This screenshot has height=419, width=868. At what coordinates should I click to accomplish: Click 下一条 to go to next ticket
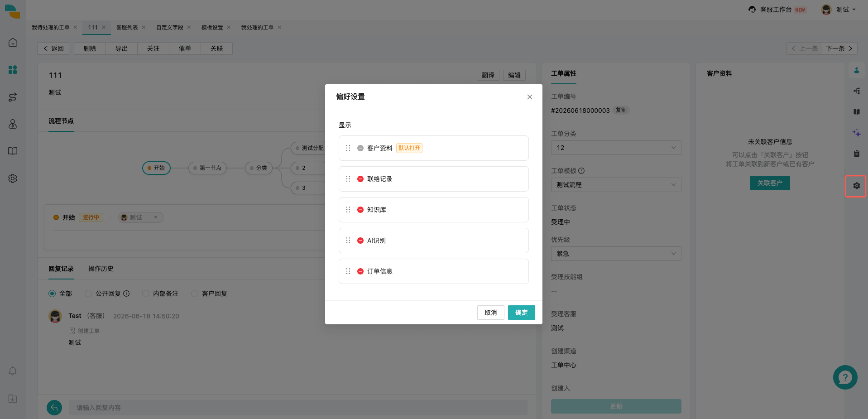tap(839, 48)
